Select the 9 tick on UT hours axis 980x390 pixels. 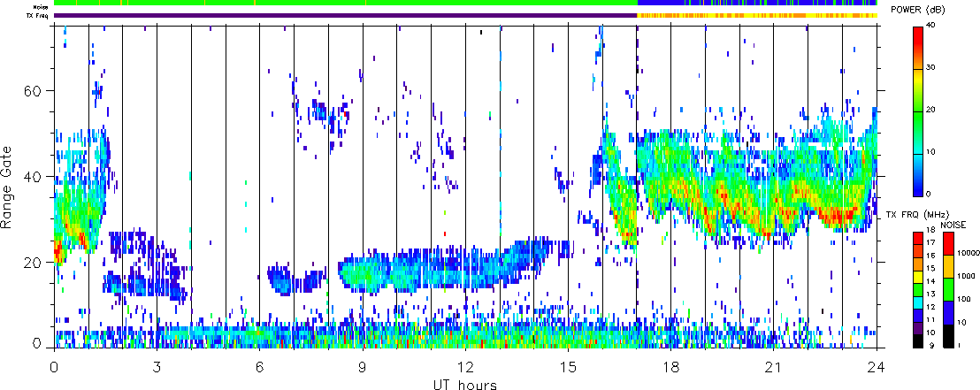point(363,366)
